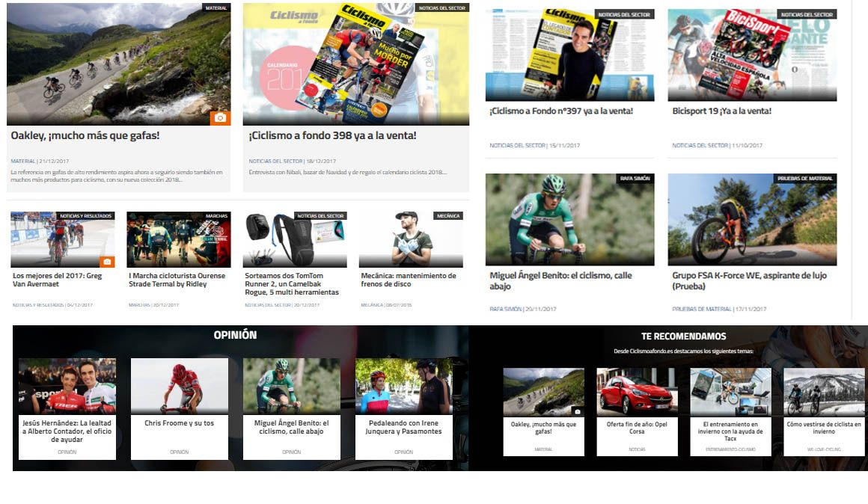Click NOTICIAS DEL SECTOR tag on Ciclismo 398 image

coord(442,7)
